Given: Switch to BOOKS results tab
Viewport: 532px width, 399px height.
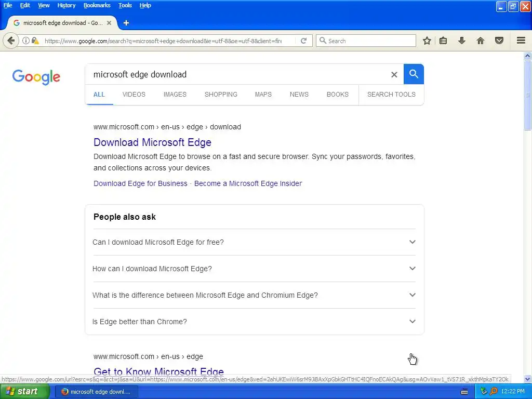Looking at the screenshot, I should (337, 95).
